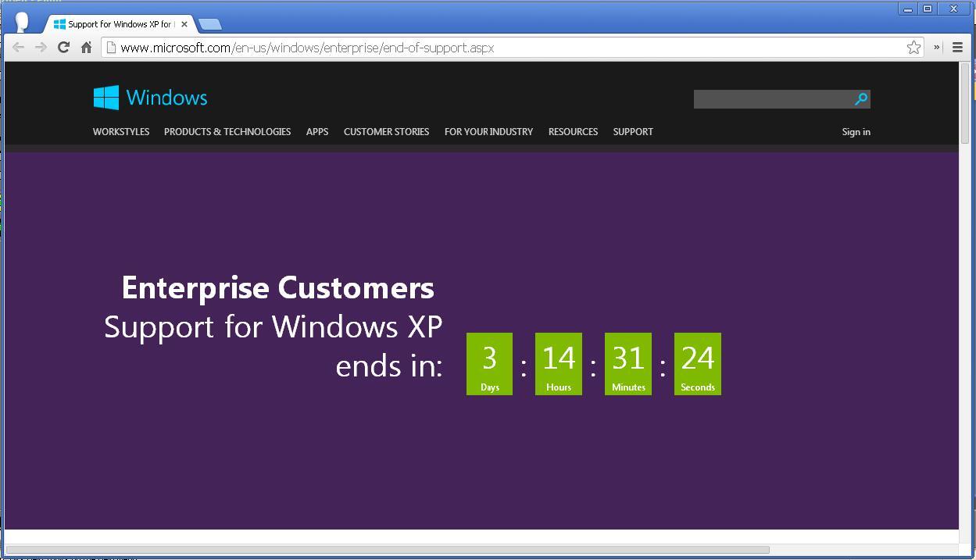976x560 pixels.
Task: Open PRODUCTS & TECHNOLOGIES menu
Action: point(227,132)
